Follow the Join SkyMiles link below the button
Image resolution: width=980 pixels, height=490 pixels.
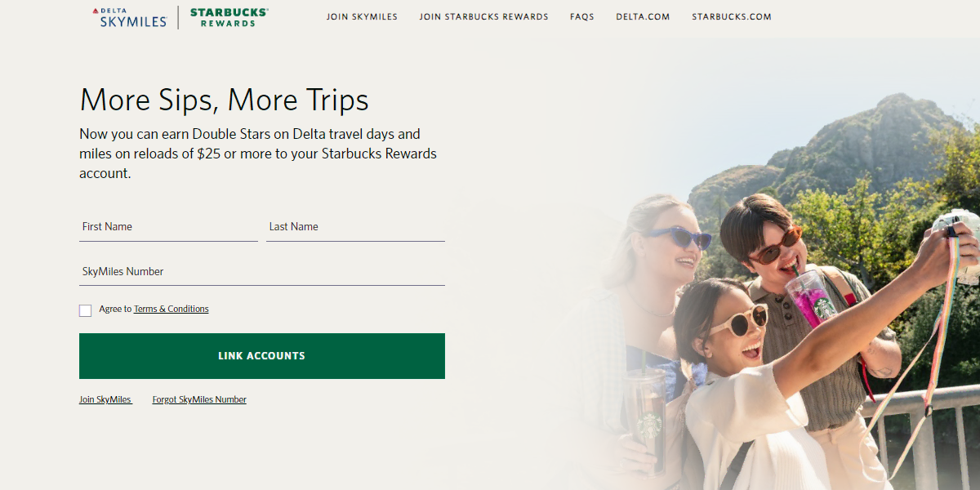pos(105,399)
